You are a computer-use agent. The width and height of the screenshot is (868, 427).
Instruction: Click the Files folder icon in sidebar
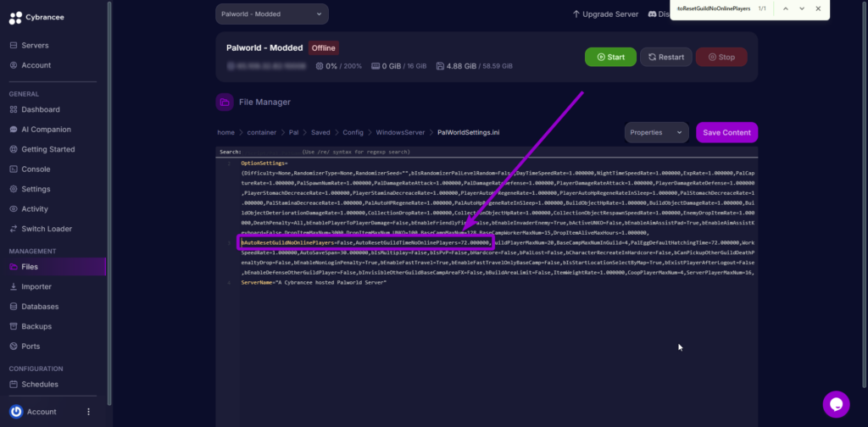(14, 267)
